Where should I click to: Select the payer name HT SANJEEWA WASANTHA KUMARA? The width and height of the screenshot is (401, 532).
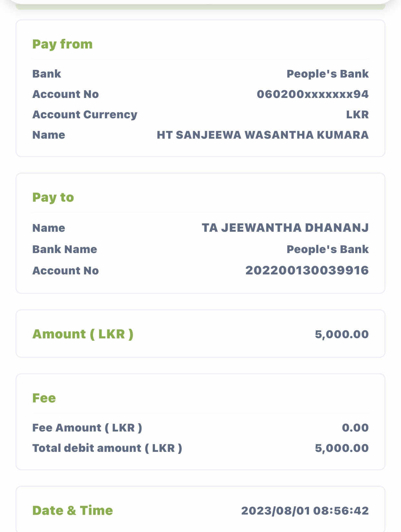click(x=262, y=135)
